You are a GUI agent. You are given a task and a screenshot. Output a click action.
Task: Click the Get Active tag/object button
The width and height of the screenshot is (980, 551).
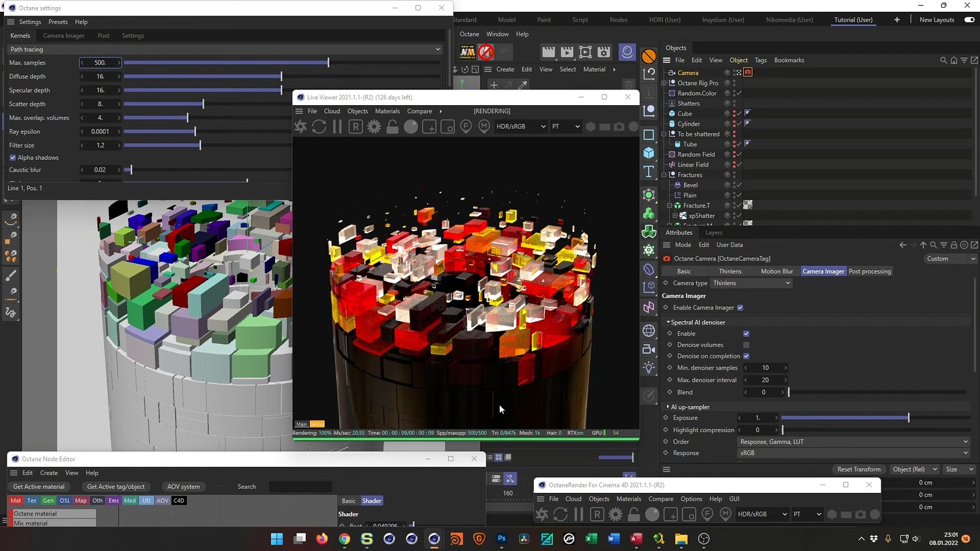(x=116, y=486)
